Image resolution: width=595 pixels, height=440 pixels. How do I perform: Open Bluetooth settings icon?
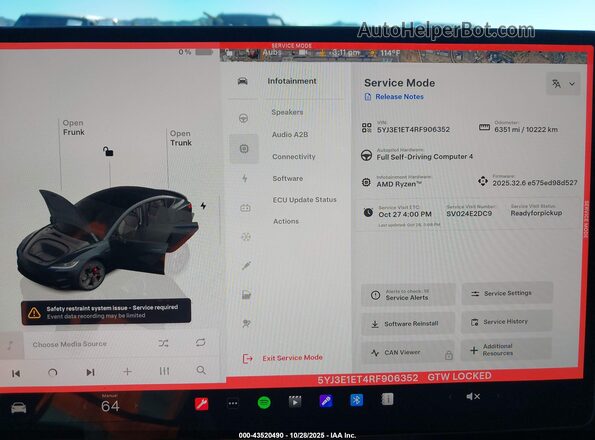[x=356, y=400]
